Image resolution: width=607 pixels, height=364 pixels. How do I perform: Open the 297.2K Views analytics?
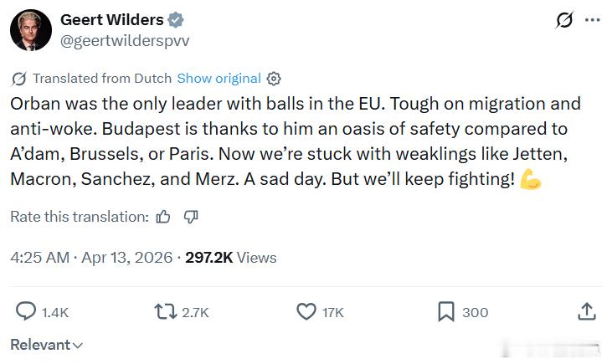tap(230, 257)
